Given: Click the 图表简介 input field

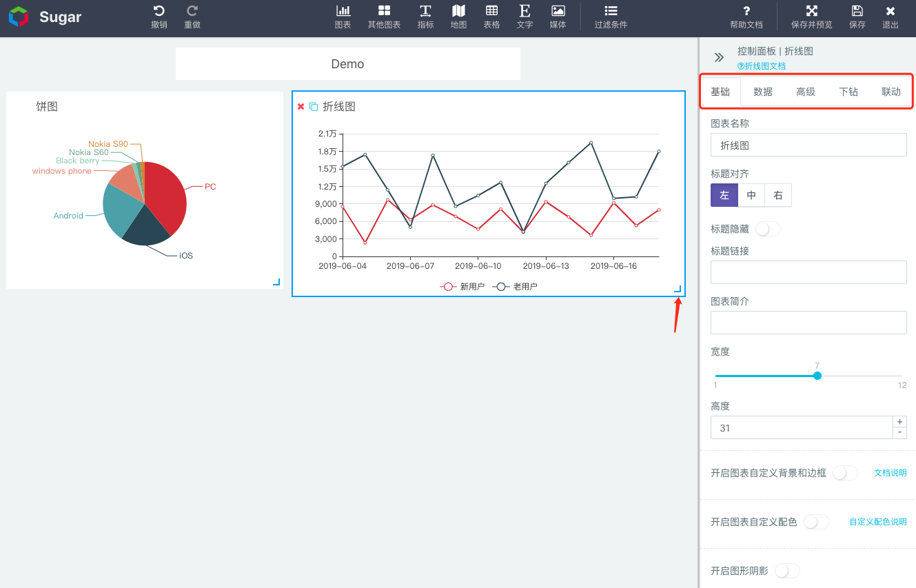Looking at the screenshot, I should pos(808,323).
